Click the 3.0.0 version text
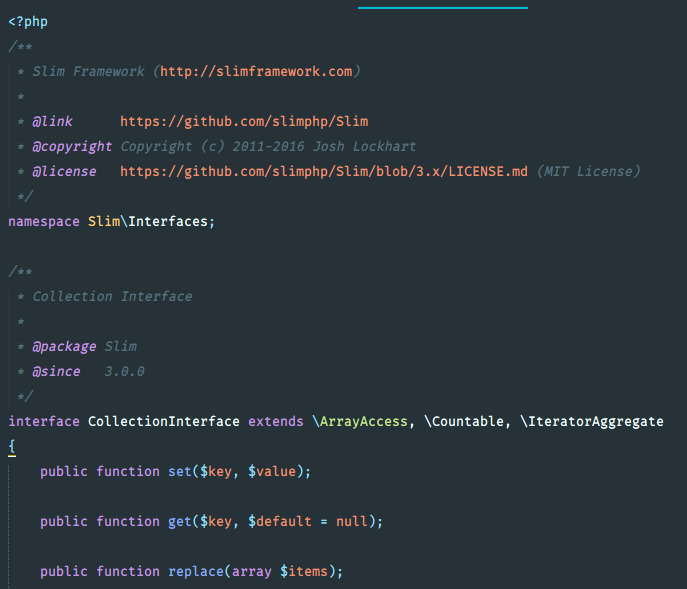 [x=124, y=371]
